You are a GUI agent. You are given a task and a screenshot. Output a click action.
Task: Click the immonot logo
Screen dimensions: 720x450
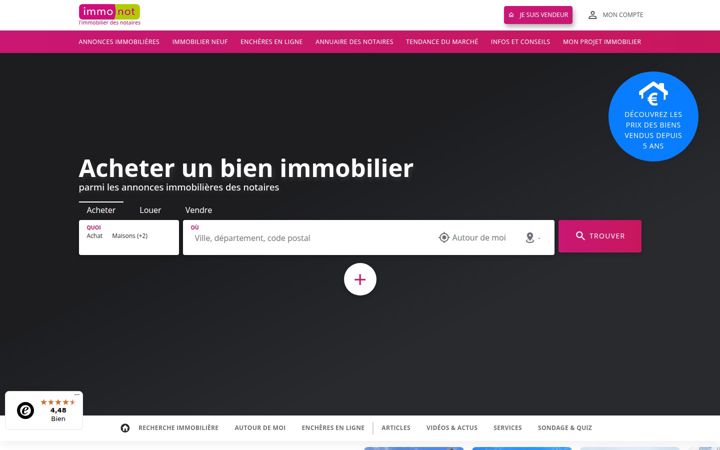point(109,15)
